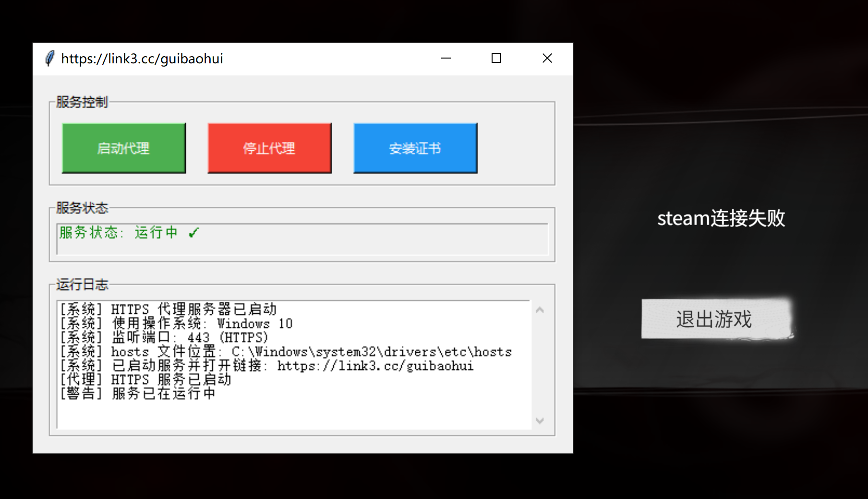This screenshot has width=868, height=499.
Task: Minimize the proxy tool window
Action: [x=446, y=59]
